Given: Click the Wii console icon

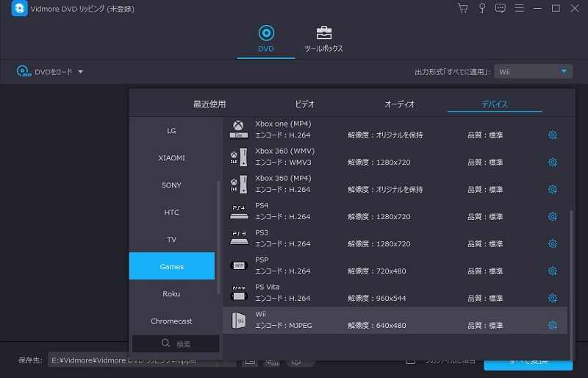Looking at the screenshot, I should click(238, 321).
